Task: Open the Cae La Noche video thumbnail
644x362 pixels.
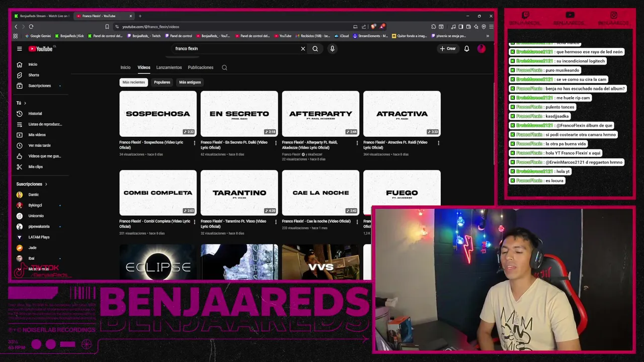Action: pyautogui.click(x=320, y=193)
